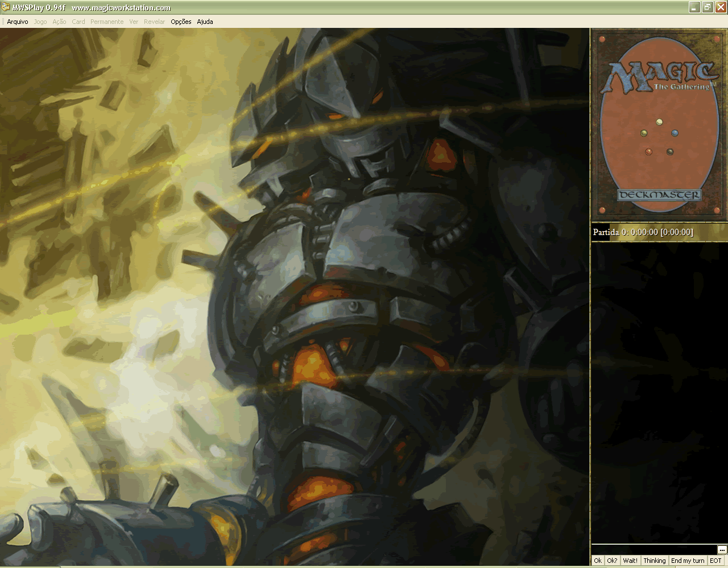The height and width of the screenshot is (568, 728).
Task: Open the Ver menu
Action: click(x=134, y=22)
